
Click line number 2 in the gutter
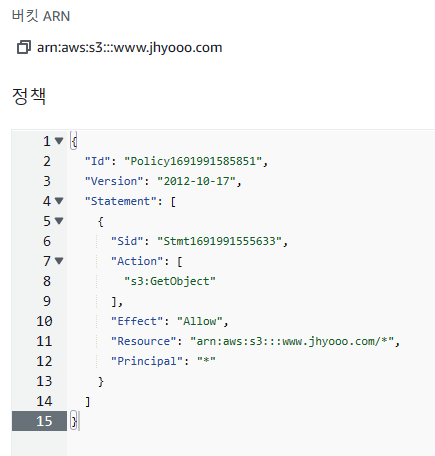[47, 161]
